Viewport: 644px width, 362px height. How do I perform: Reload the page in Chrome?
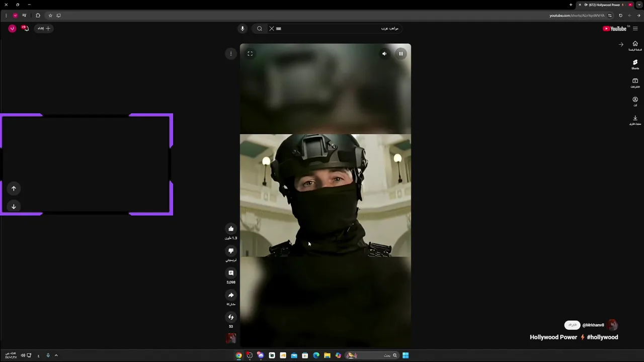(x=620, y=16)
